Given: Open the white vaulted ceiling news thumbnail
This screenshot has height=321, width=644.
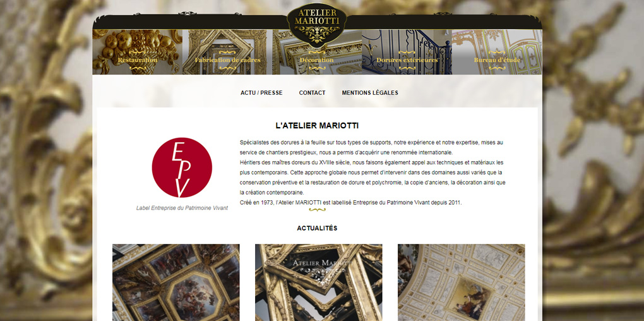Looking at the screenshot, I should (x=462, y=282).
